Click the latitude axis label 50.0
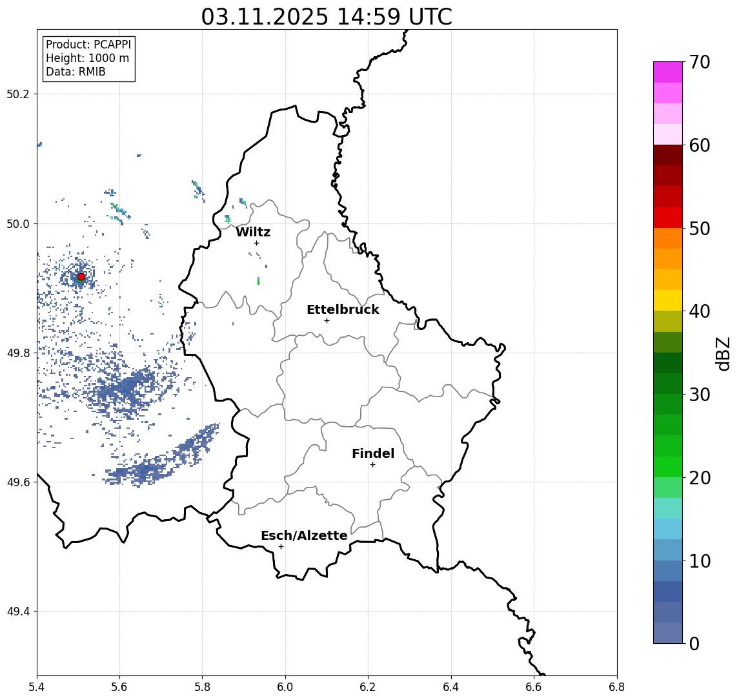The image size is (739, 700). click(18, 223)
